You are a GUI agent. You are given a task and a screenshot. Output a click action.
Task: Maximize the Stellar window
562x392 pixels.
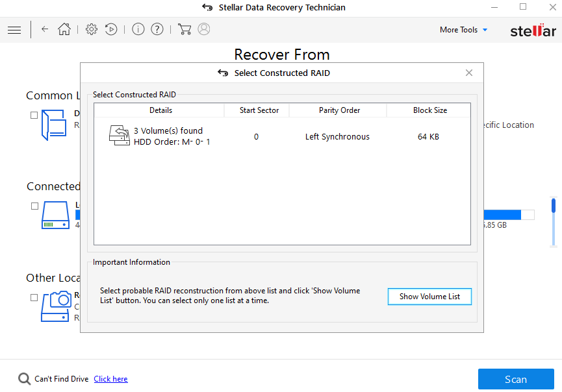(x=523, y=6)
